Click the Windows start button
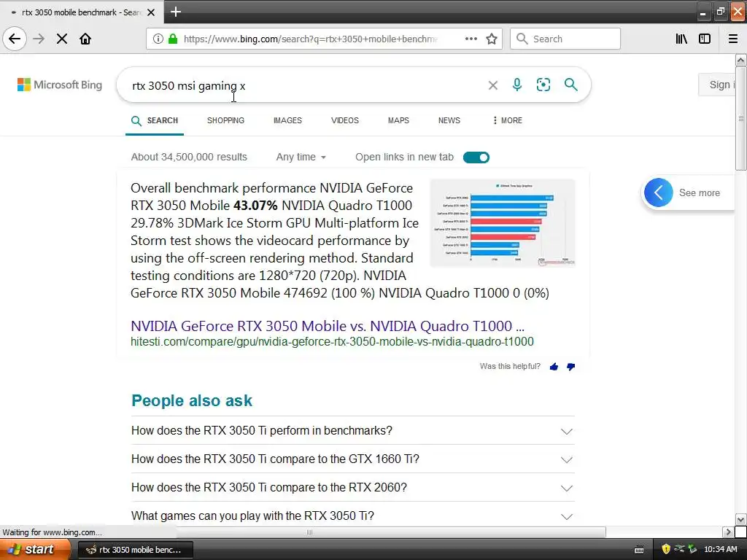The image size is (747, 560). coord(35,550)
